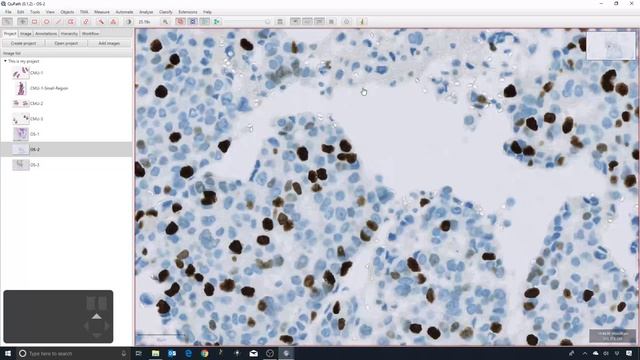Click the Zoom to fit icon
Image resolution: width=640 pixels, height=360 pixels.
[165, 21]
